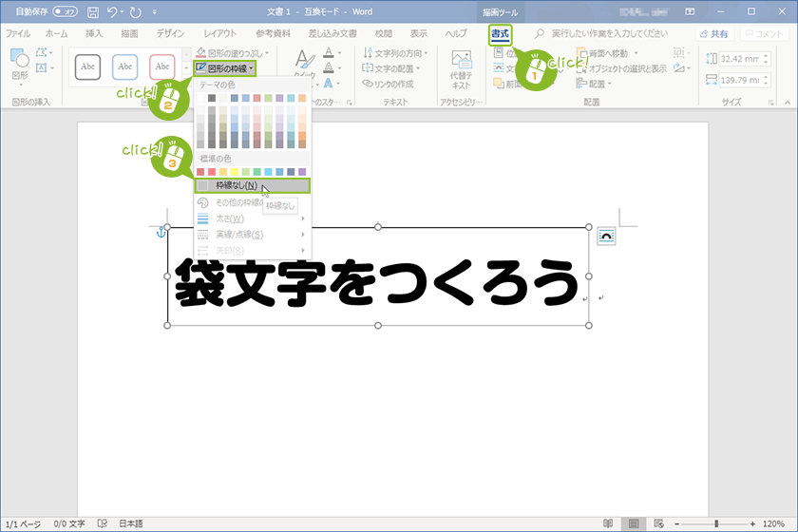Open the ファイル tab
798x532 pixels.
tap(18, 33)
